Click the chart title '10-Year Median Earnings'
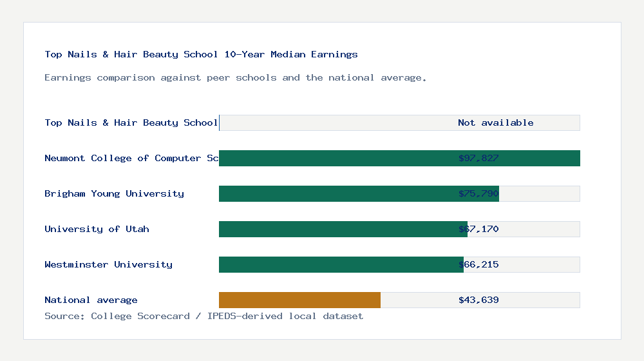The height and width of the screenshot is (361, 644). pyautogui.click(x=291, y=54)
